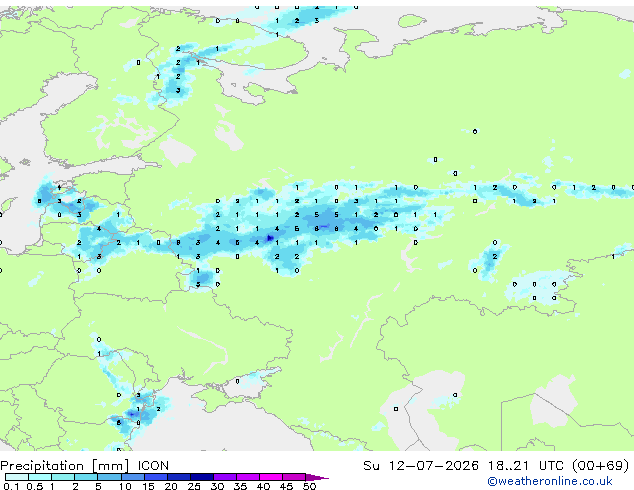The image size is (634, 490).
Task: Pick the 45–50 mm magenta legend swatch
Action: pos(294,477)
